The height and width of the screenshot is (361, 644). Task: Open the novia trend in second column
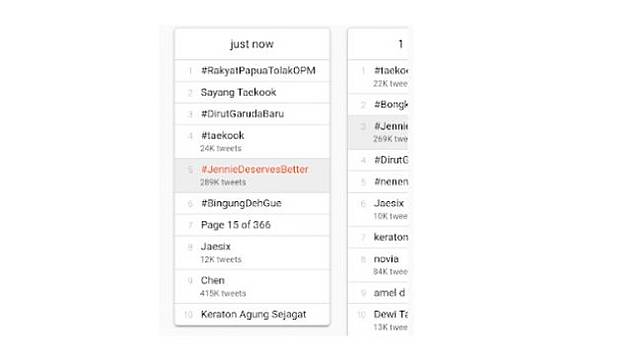[378, 265]
